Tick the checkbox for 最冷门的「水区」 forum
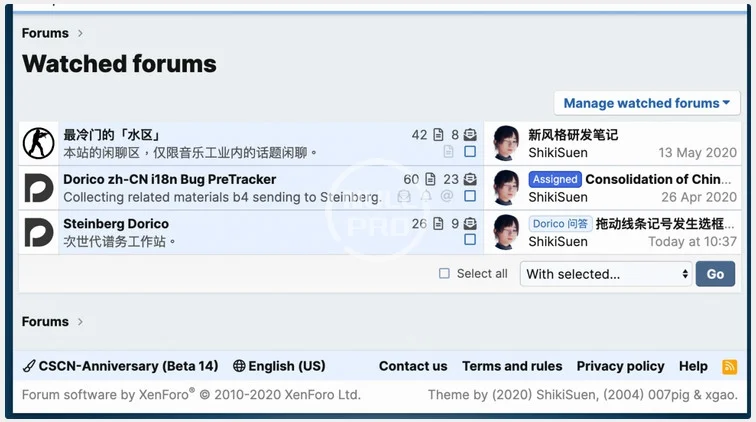756x422 pixels. click(x=470, y=152)
